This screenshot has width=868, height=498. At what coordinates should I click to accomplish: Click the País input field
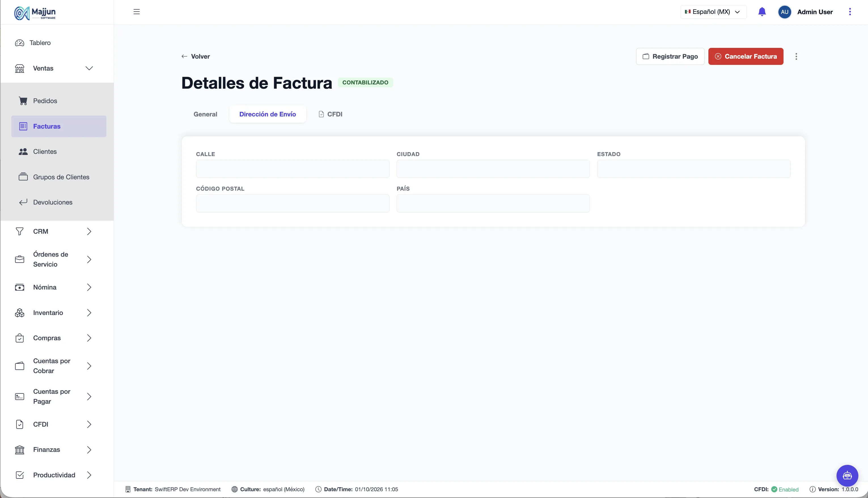pyautogui.click(x=493, y=203)
